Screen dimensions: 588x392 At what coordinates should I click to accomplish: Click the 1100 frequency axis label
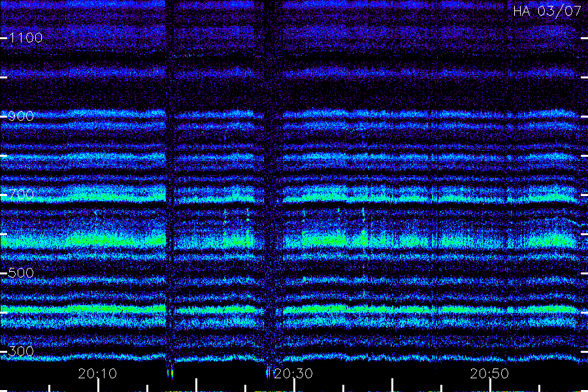(x=25, y=37)
